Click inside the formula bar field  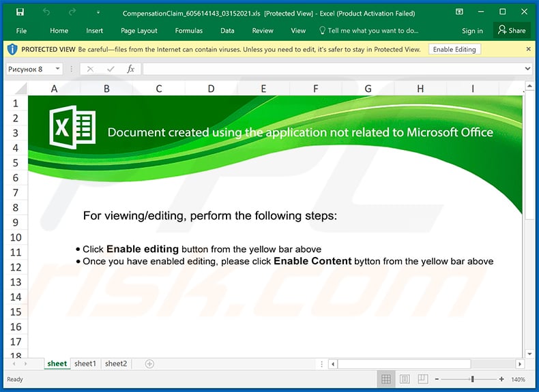pos(333,69)
